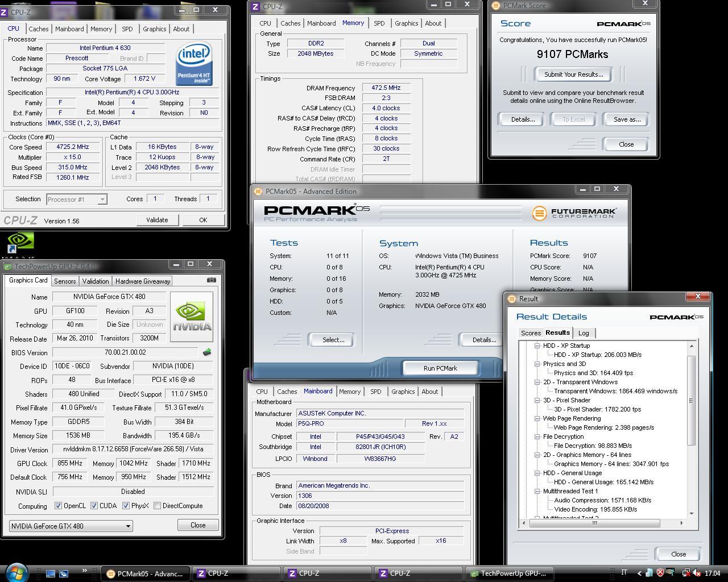Click the vertical scrollbar thumb in Result Details

[692, 401]
